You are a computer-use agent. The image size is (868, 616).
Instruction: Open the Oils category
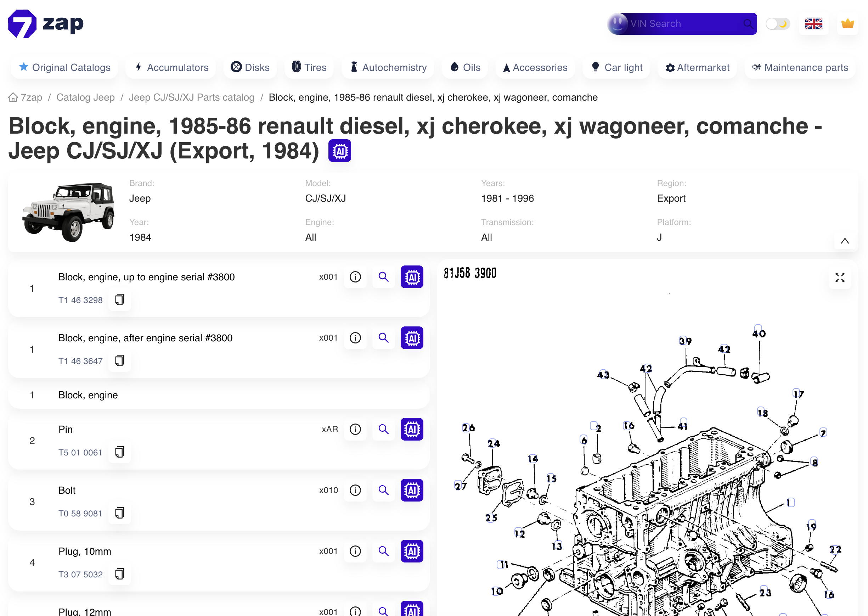click(465, 67)
